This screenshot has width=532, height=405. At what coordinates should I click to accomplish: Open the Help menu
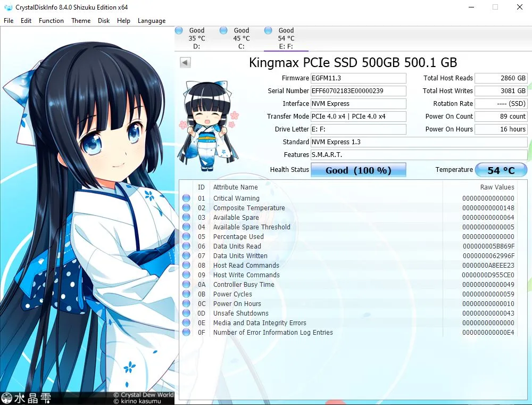click(x=123, y=21)
